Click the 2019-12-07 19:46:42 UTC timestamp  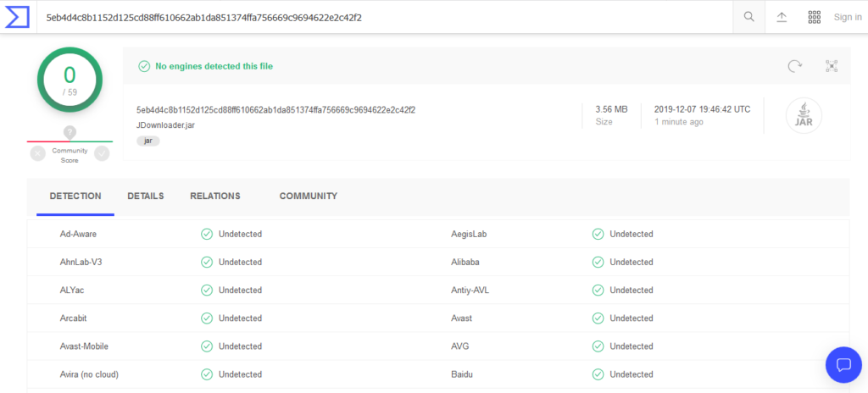pyautogui.click(x=703, y=109)
